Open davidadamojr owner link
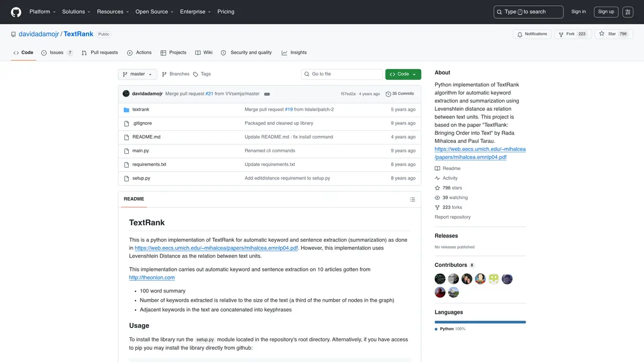Image resolution: width=644 pixels, height=362 pixels. click(39, 34)
